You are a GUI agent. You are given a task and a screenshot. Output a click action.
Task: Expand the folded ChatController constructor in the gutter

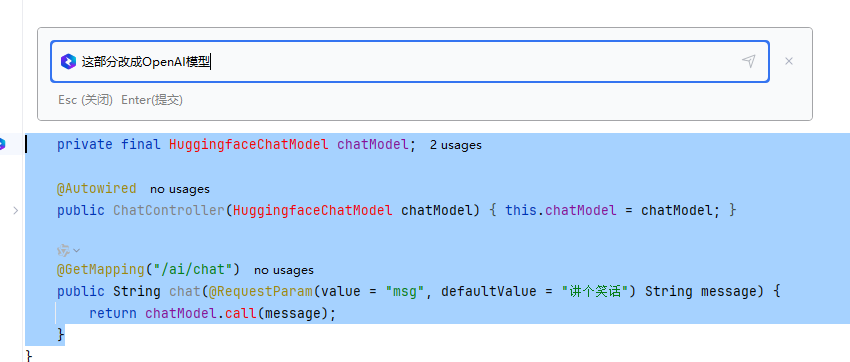[16, 210]
